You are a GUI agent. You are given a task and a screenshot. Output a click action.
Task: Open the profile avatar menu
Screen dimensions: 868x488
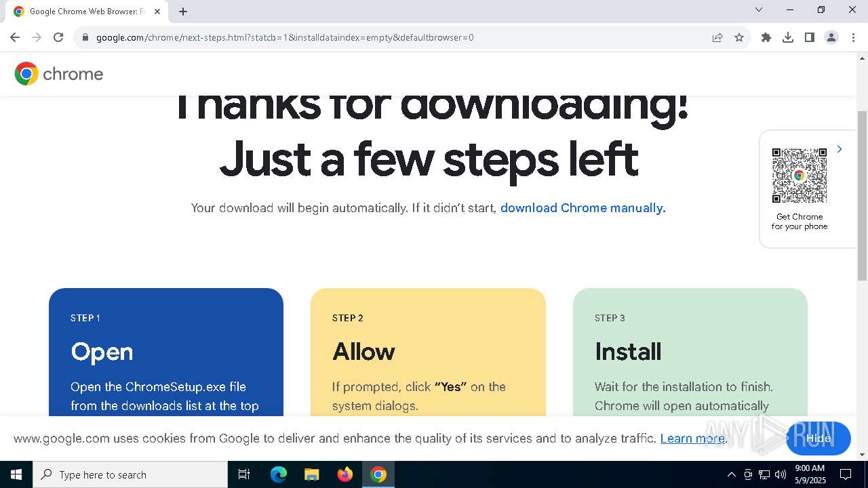point(831,37)
